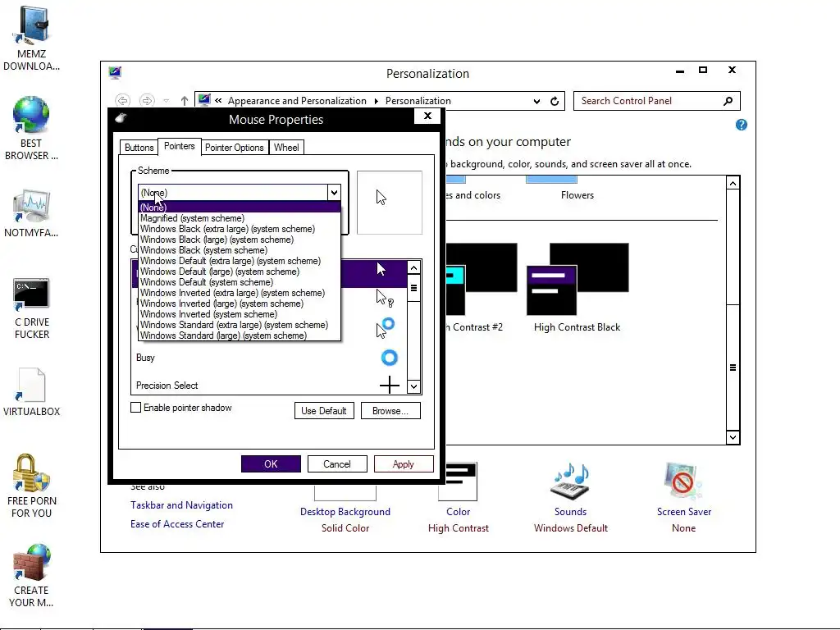Open the Color High Contrast icon
Image resolution: width=840 pixels, height=630 pixels.
coord(458,481)
